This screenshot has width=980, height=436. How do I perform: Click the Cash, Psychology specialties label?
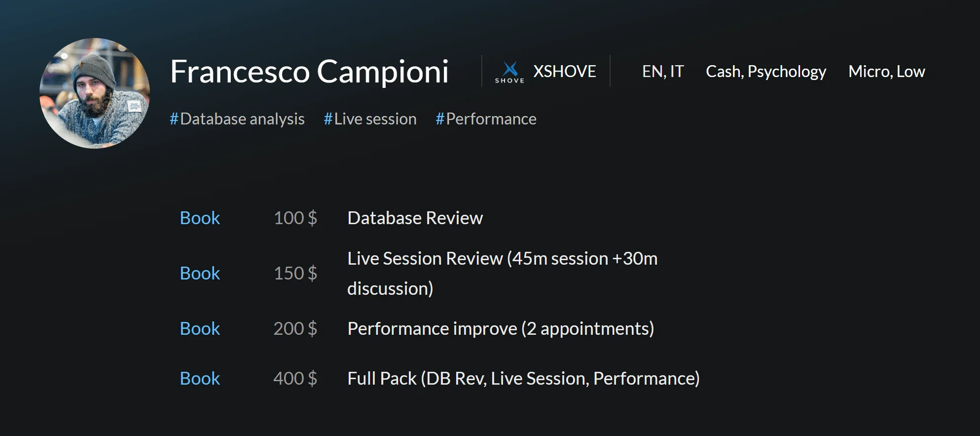(765, 72)
